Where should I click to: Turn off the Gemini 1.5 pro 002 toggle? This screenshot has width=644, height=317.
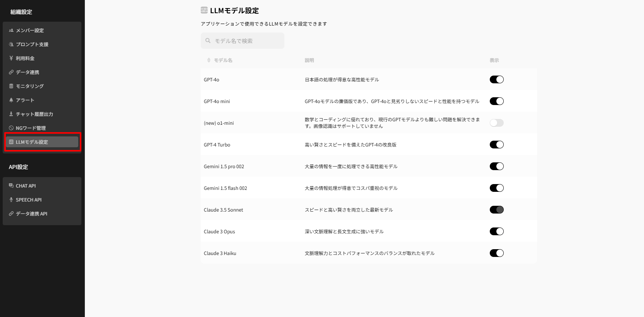pos(496,166)
